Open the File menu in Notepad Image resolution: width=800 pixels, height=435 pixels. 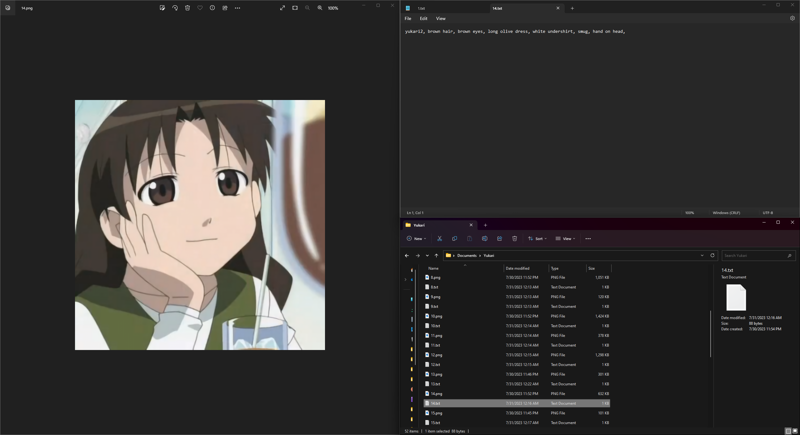pyautogui.click(x=408, y=18)
